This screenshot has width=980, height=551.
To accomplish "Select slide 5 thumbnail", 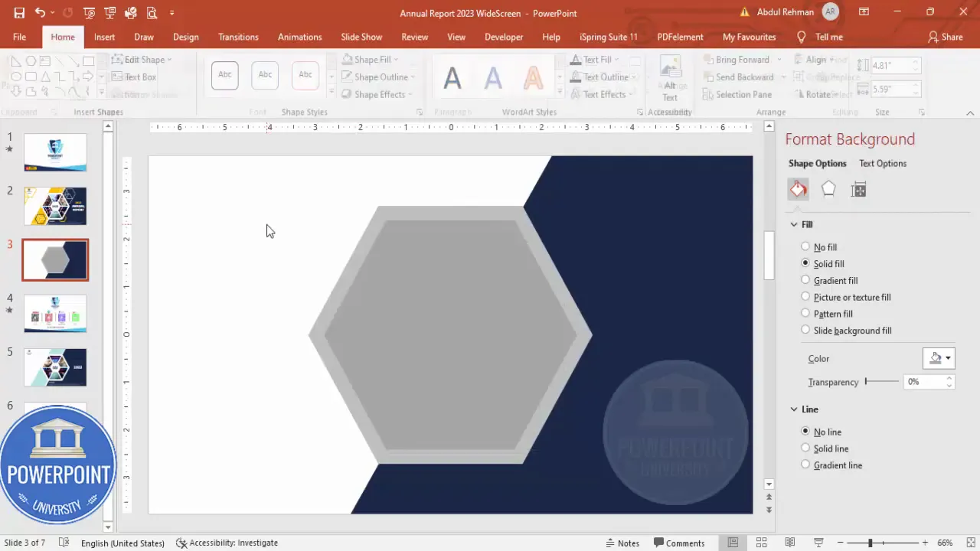I will click(55, 367).
